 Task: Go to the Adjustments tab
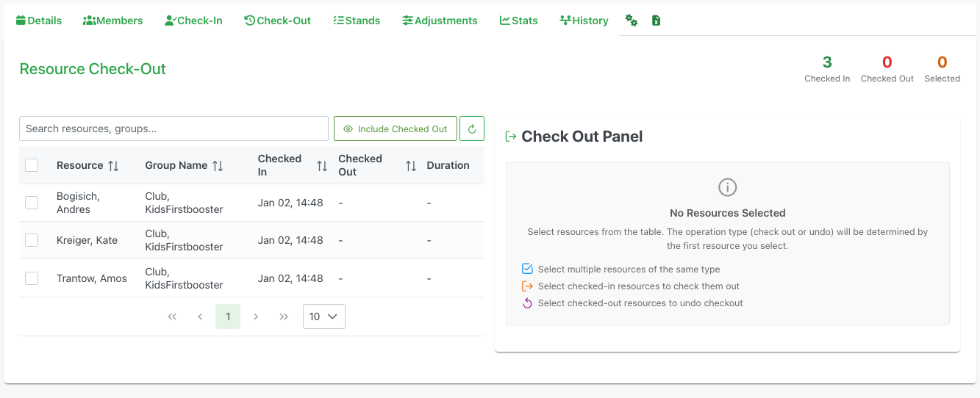click(x=440, y=21)
